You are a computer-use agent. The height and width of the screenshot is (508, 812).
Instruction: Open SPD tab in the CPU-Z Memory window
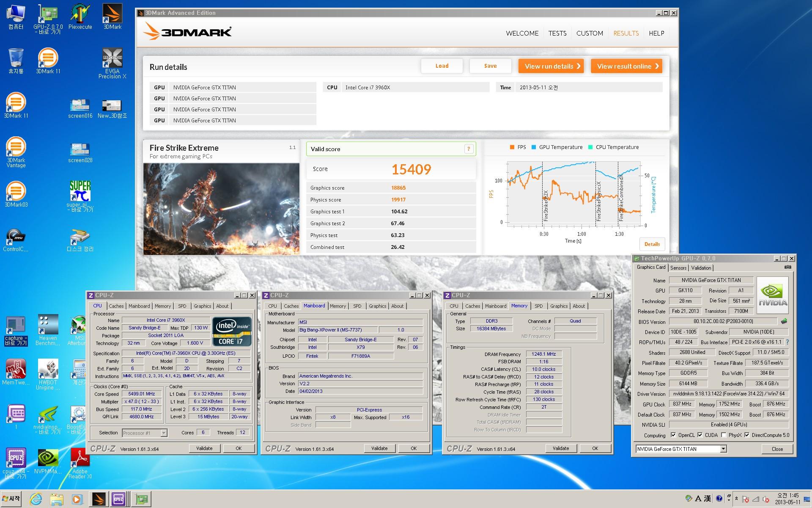pos(538,306)
